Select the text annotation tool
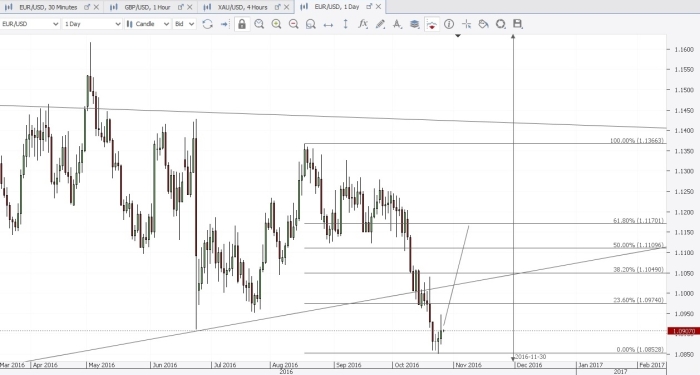Image resolution: width=700 pixels, height=375 pixels. (x=397, y=24)
